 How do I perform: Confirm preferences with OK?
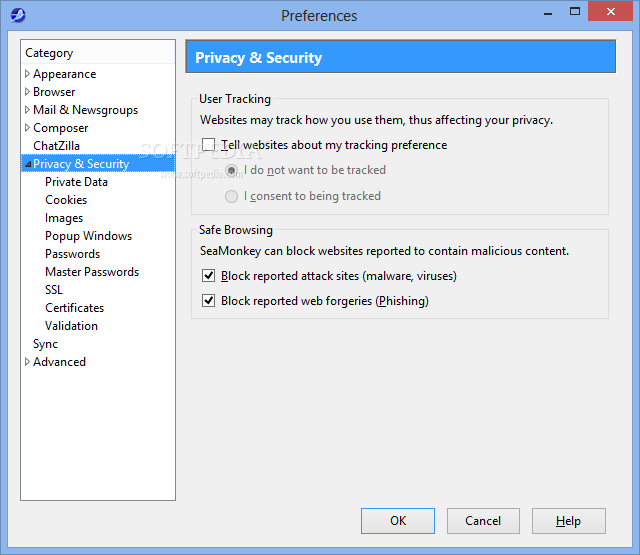pyautogui.click(x=398, y=521)
